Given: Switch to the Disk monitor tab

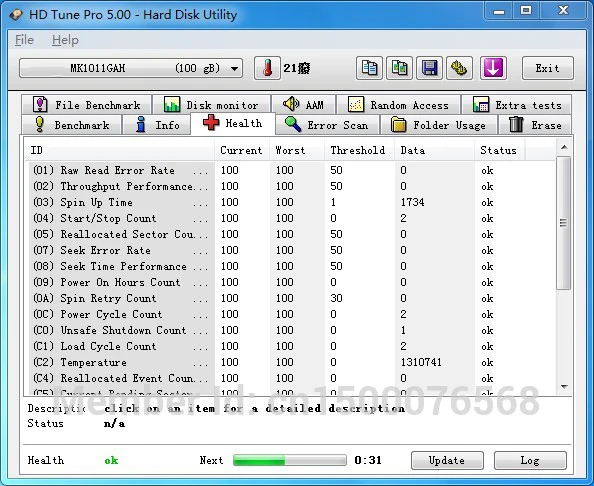Looking at the screenshot, I should point(211,105).
